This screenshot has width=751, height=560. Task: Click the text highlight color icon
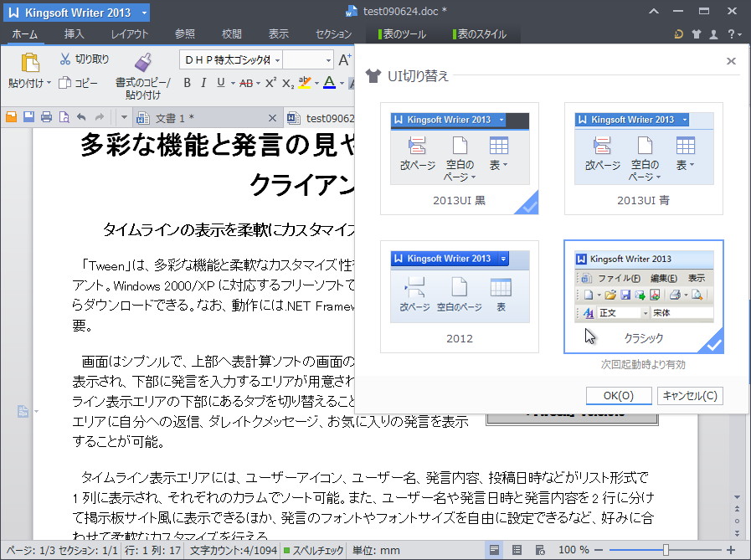click(303, 83)
